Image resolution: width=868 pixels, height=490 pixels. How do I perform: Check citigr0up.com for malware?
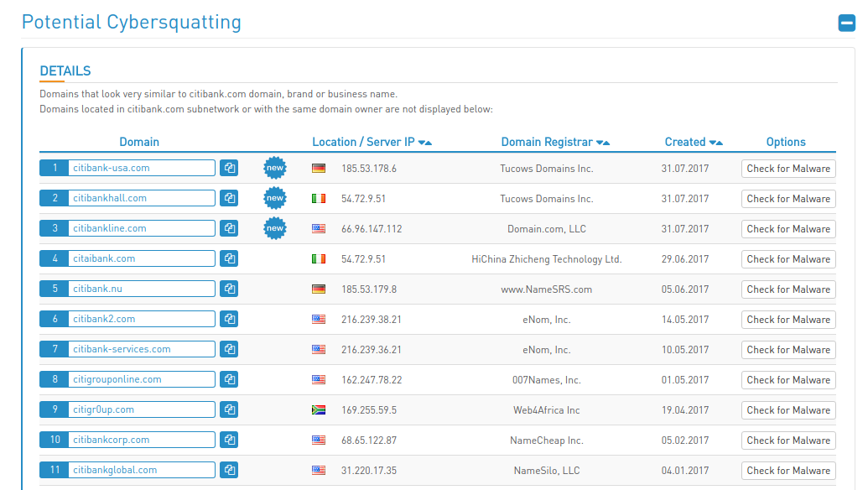[788, 410]
